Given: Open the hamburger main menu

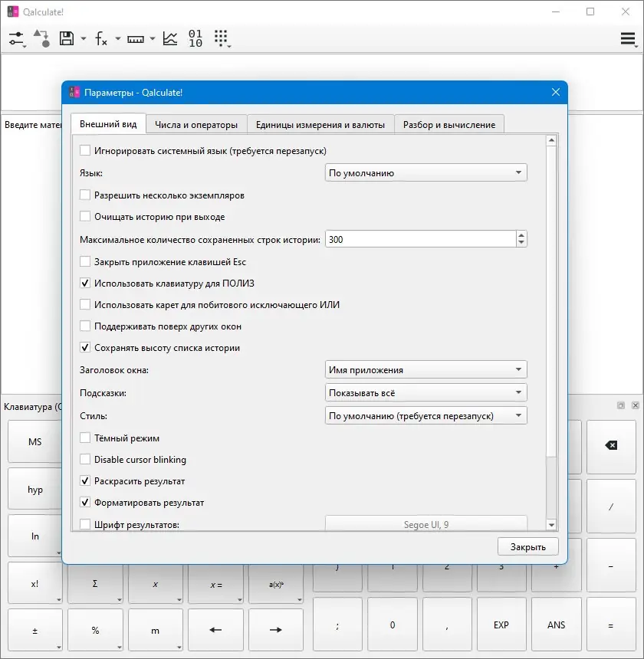Looking at the screenshot, I should 629,38.
